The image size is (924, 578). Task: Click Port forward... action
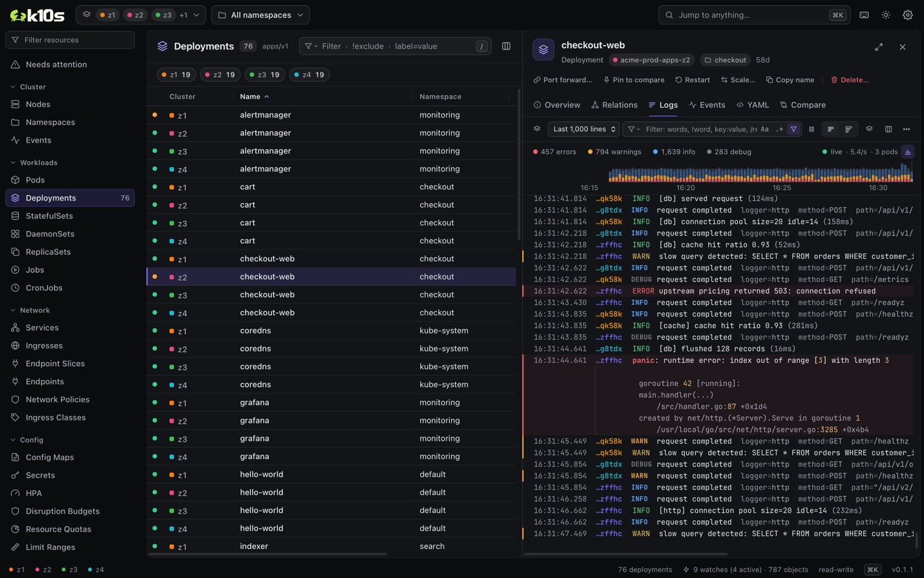point(563,80)
